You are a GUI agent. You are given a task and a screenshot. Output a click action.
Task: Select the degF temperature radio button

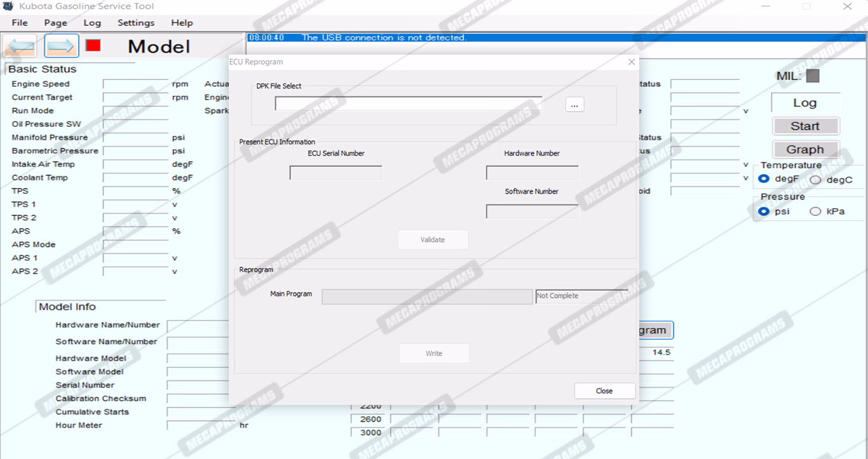pyautogui.click(x=764, y=180)
